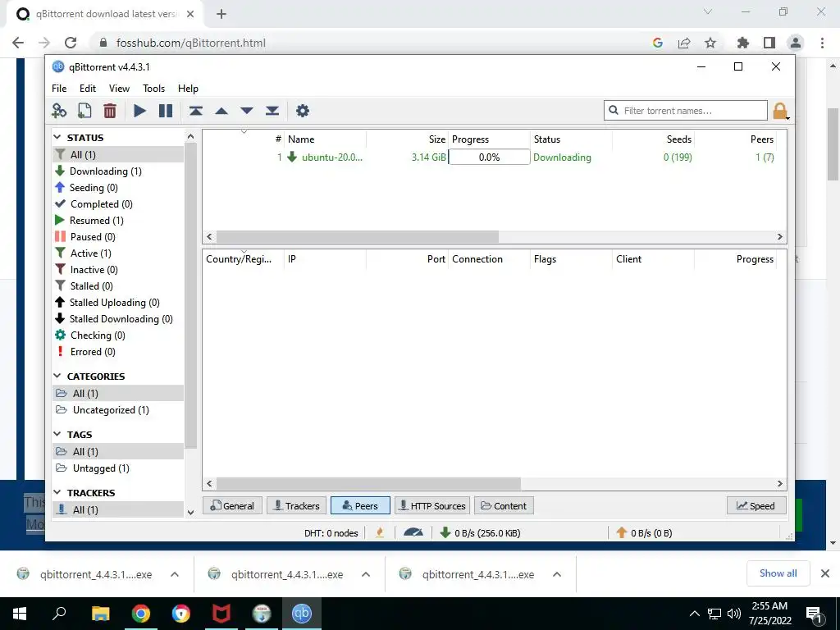Click the download speed green arrow status
The height and width of the screenshot is (630, 840).
click(479, 533)
